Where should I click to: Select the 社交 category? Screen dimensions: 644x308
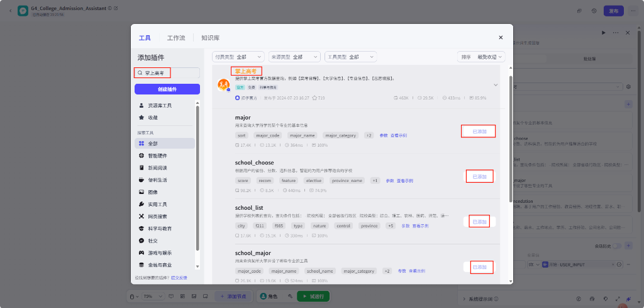(x=165, y=241)
